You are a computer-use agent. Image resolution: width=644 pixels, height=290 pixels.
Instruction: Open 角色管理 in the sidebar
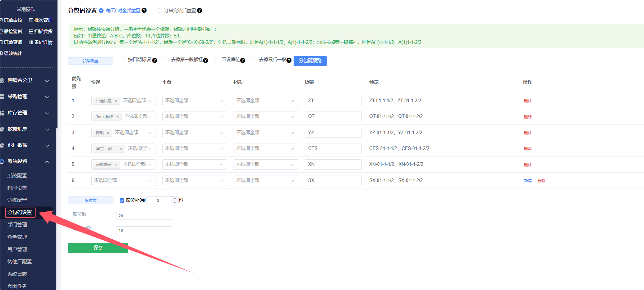point(17,237)
